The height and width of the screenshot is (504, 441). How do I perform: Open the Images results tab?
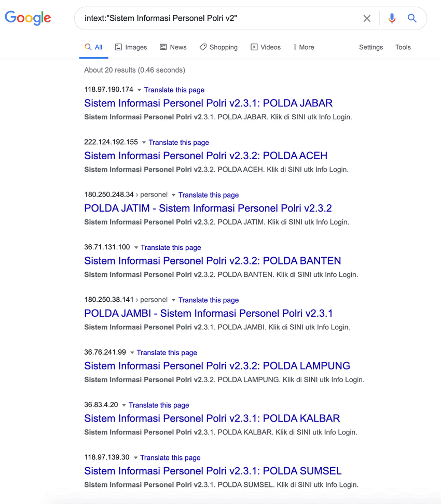[x=131, y=47]
